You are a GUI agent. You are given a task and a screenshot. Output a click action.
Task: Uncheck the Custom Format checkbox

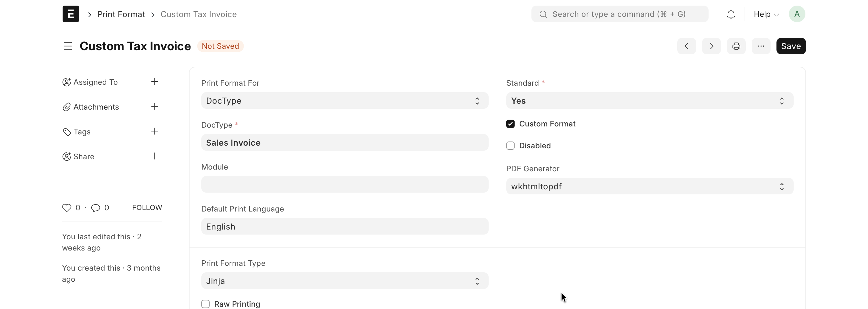coord(510,124)
